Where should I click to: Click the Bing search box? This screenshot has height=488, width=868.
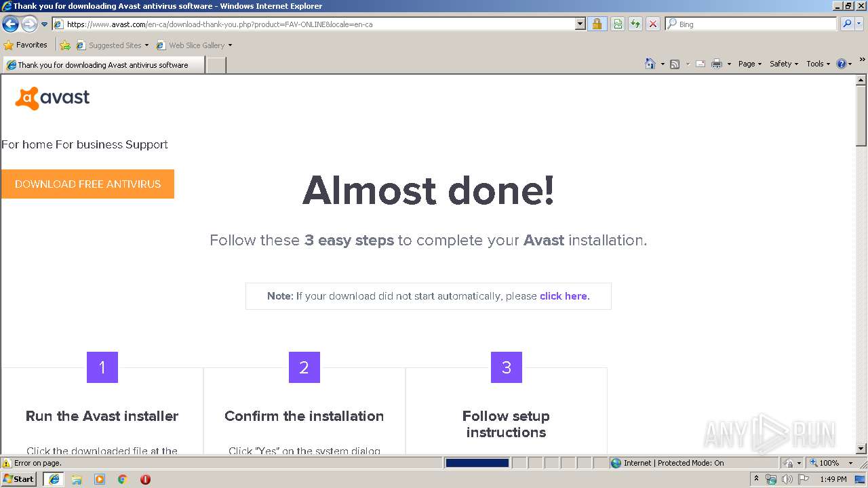[751, 24]
